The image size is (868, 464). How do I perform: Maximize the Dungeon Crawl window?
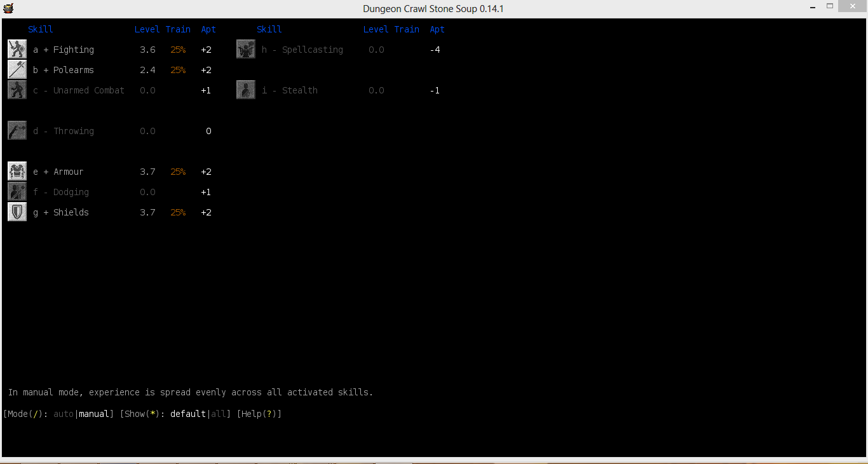[x=829, y=6]
